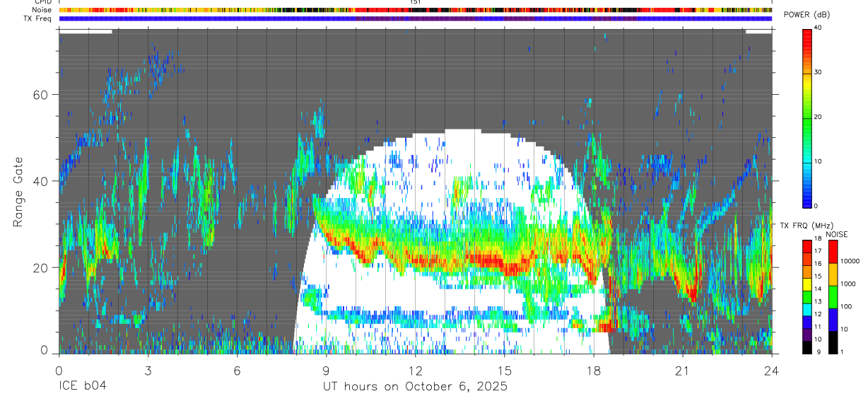Click the 100 label on NOISE scale

(846, 306)
